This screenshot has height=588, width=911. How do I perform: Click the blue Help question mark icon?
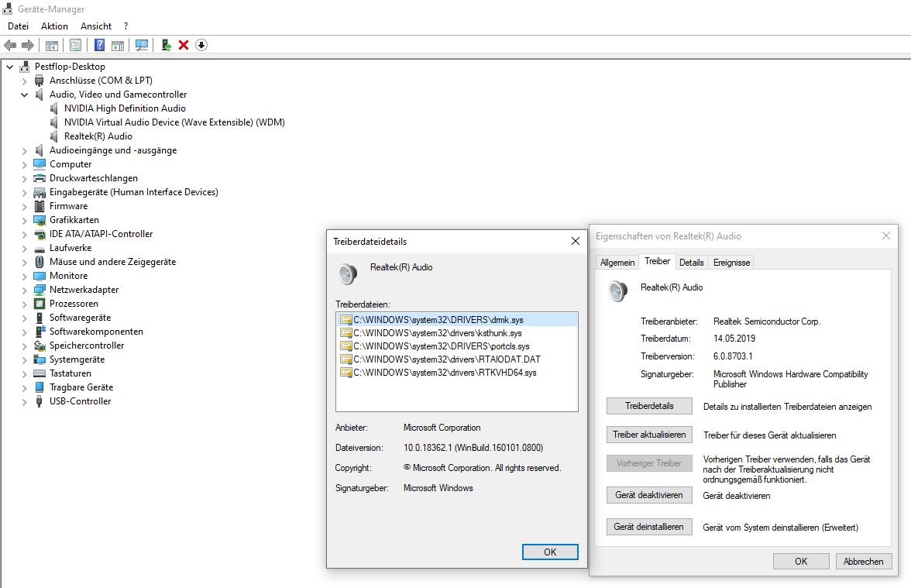100,45
